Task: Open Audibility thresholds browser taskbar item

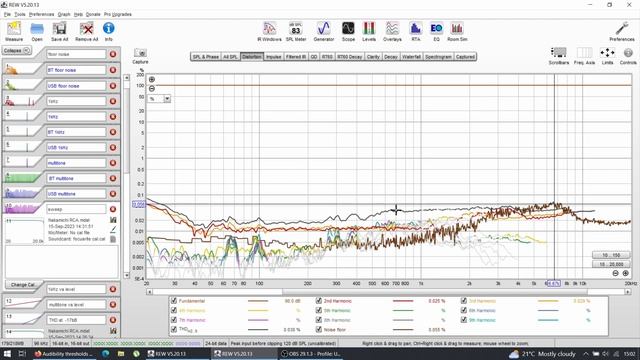Action: (x=64, y=354)
